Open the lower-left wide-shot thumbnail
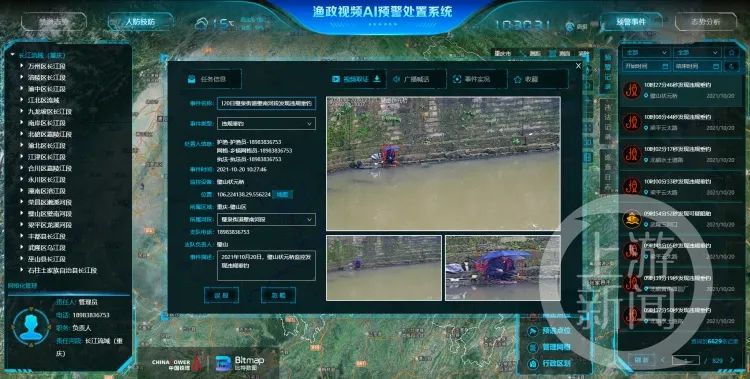 [384, 268]
